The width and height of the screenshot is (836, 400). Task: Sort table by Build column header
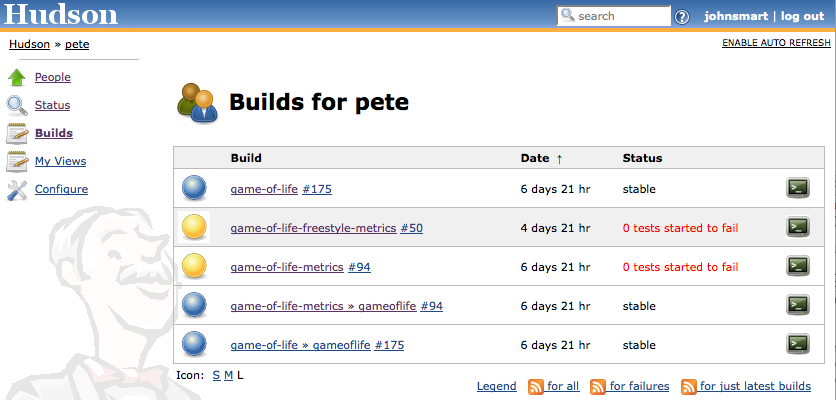pyautogui.click(x=246, y=158)
